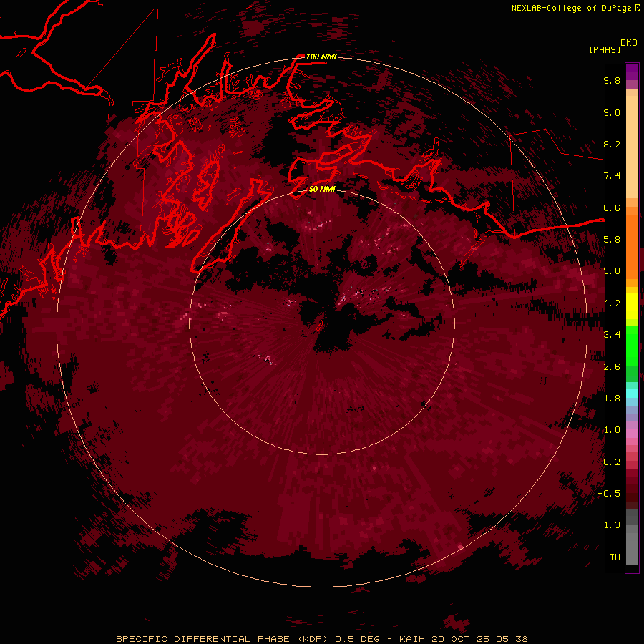644x644 pixels.
Task: Click the 1.0 color scale label
Action: point(612,430)
